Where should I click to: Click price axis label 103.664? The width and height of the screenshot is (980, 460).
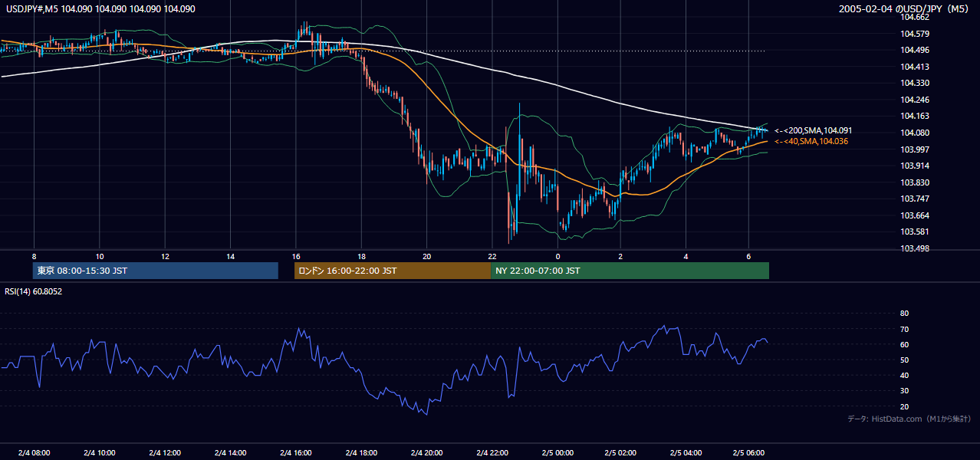point(915,215)
